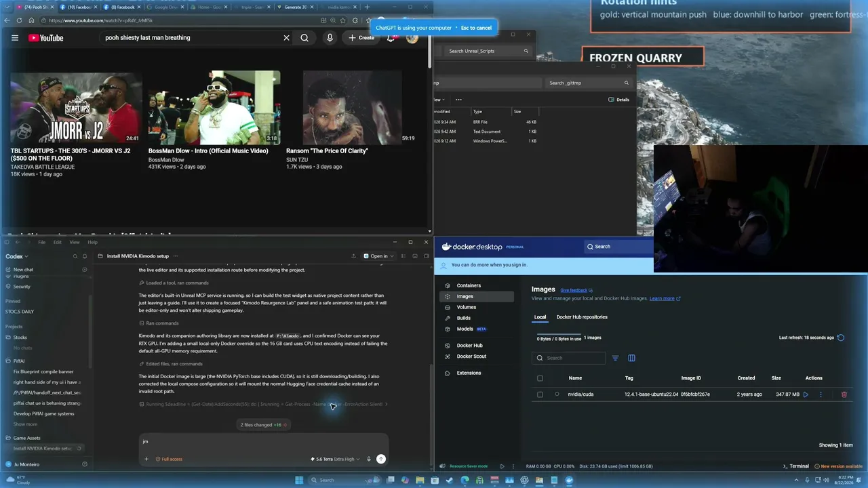
Task: Open the Codex File menu
Action: pos(42,242)
